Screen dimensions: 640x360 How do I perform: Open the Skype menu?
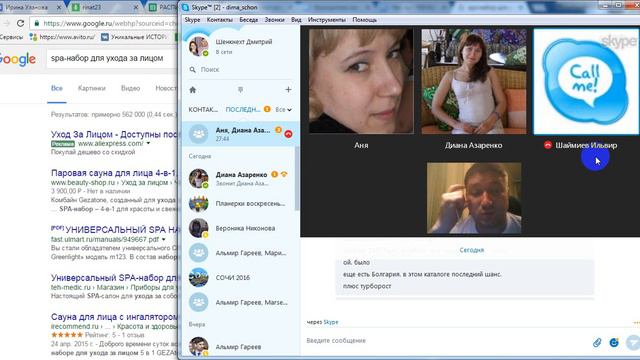192,20
